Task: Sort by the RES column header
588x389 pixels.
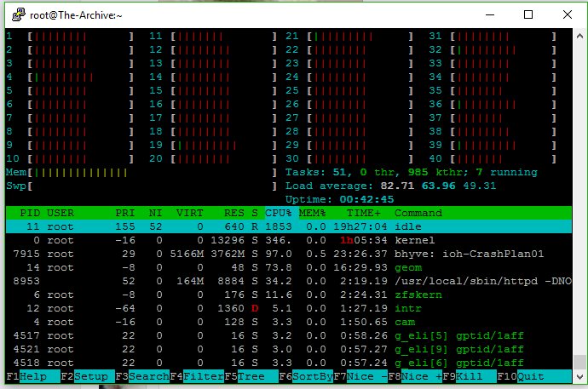Action: [234, 213]
